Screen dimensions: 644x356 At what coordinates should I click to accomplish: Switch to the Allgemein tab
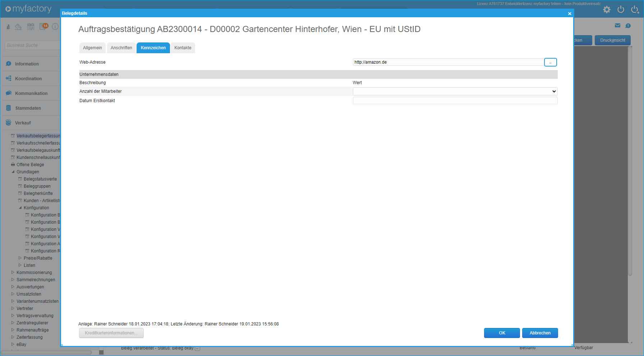[92, 48]
